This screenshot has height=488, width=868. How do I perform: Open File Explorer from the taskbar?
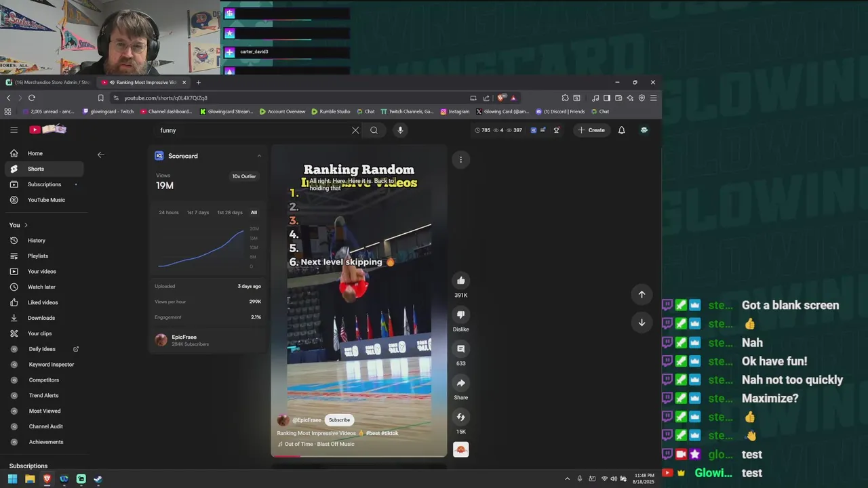(x=30, y=479)
